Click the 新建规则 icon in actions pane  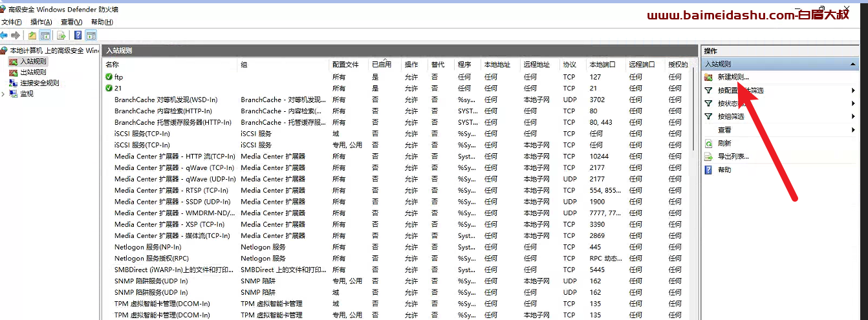(708, 77)
